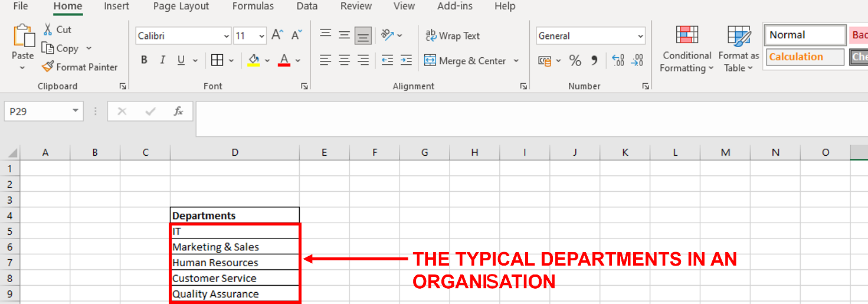The image size is (868, 304).
Task: Open the Help tab
Action: click(505, 6)
